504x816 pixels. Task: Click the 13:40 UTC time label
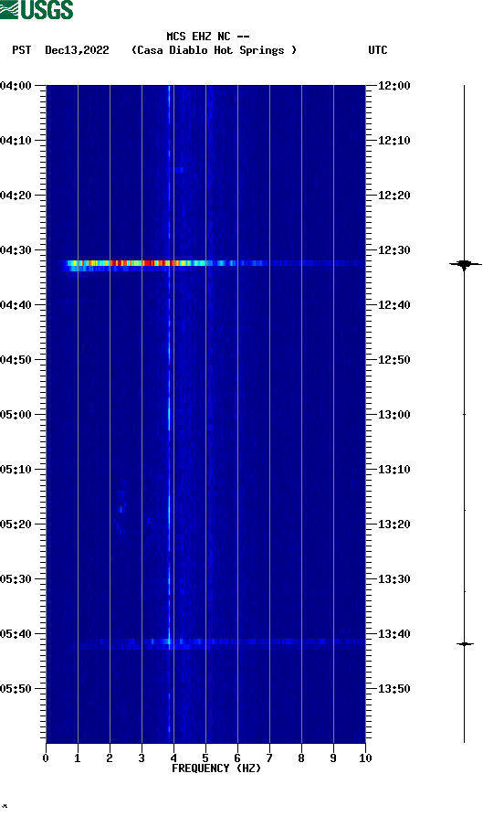coord(394,634)
